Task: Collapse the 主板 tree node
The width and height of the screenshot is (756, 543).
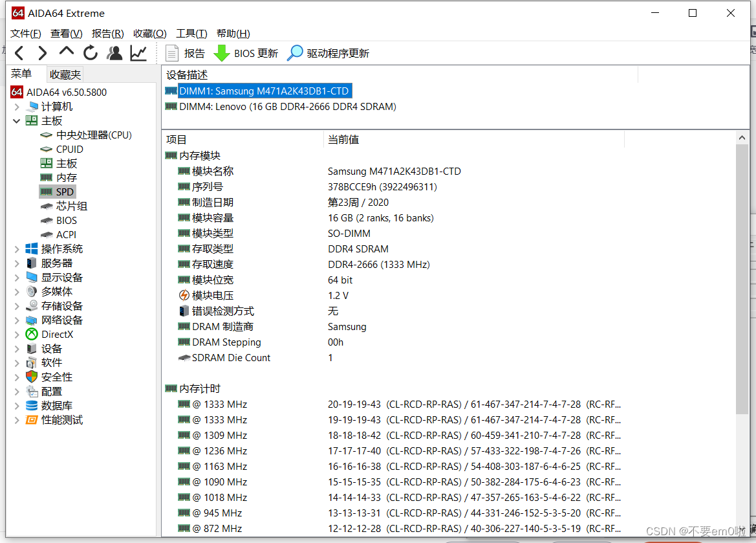Action: tap(17, 120)
